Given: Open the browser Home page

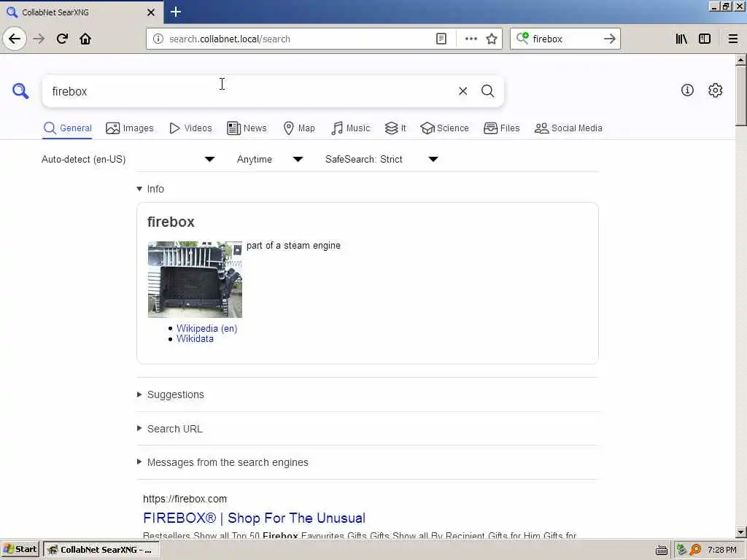Looking at the screenshot, I should [85, 39].
